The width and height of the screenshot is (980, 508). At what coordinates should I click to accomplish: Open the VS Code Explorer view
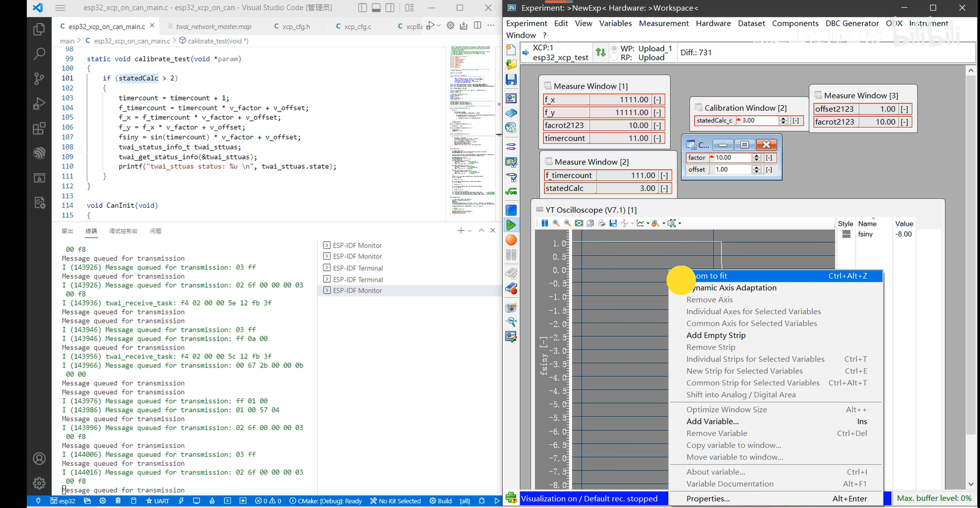[39, 29]
